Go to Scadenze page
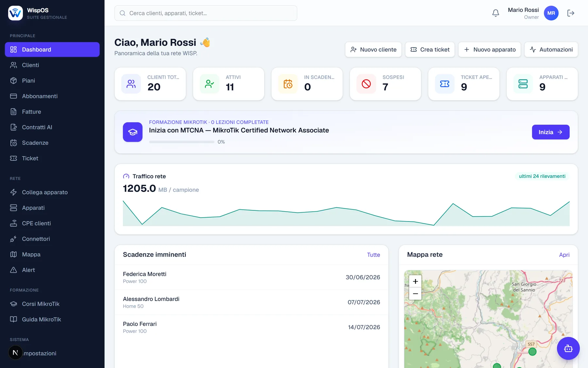Viewport: 588px width, 368px height. [x=52, y=143]
